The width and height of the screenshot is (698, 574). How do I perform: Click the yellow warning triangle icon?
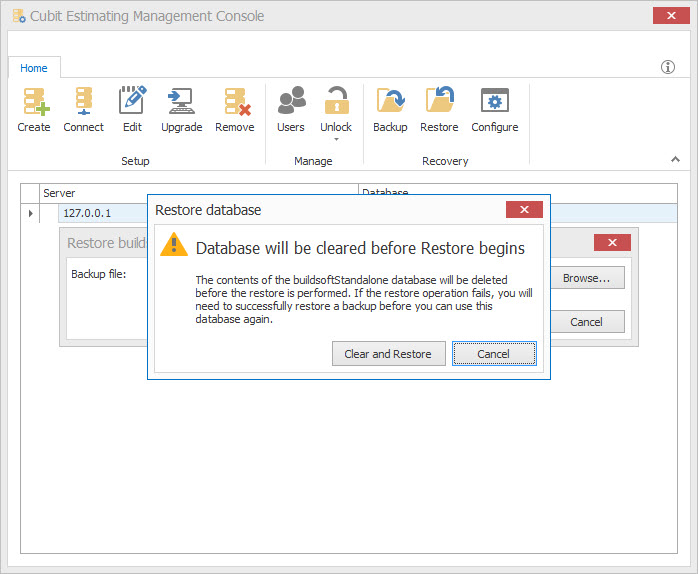pyautogui.click(x=174, y=244)
